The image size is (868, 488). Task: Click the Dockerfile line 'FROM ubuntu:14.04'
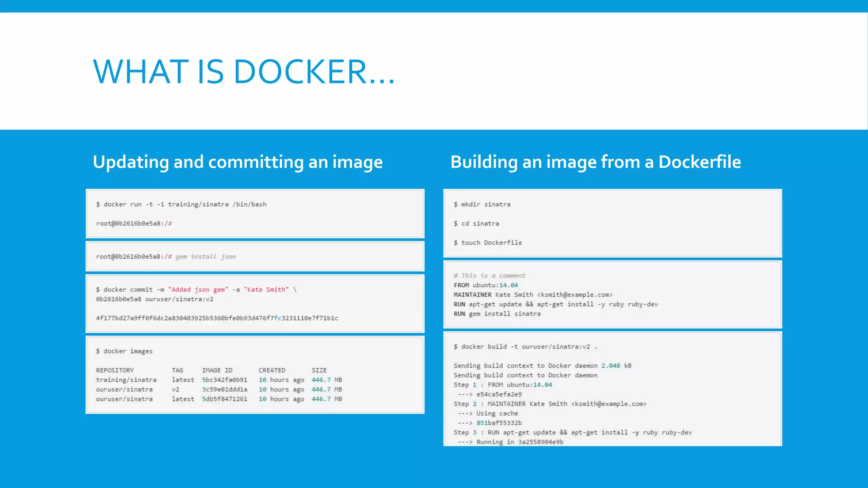[x=486, y=285]
